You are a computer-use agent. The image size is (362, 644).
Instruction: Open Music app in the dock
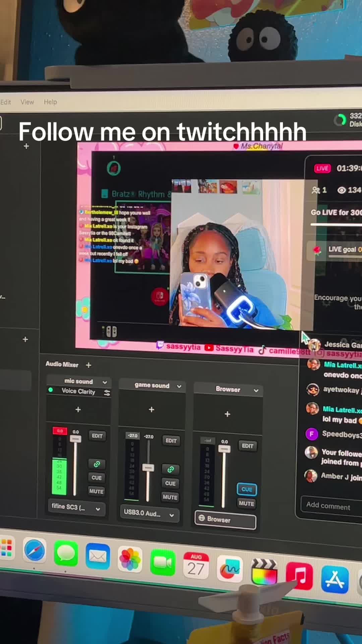(x=299, y=576)
